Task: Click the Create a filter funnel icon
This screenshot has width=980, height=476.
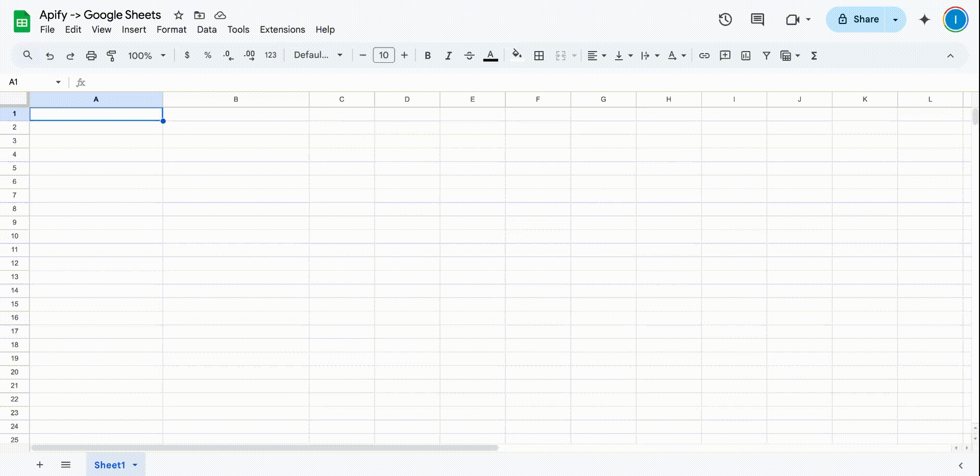Action: pos(766,56)
